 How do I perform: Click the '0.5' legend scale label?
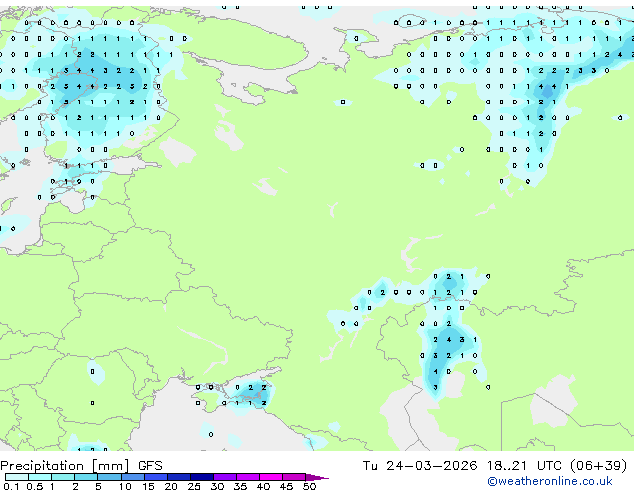pyautogui.click(x=35, y=486)
